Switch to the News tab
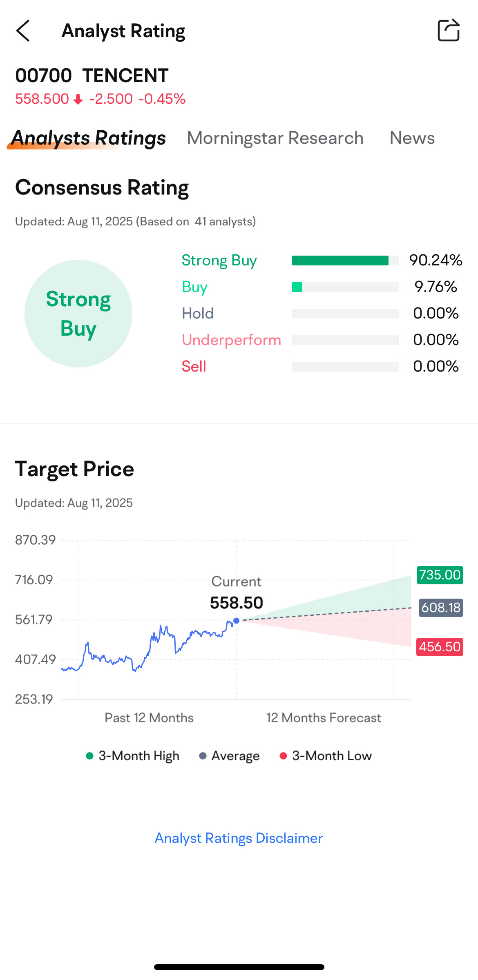The image size is (478, 980). click(412, 138)
